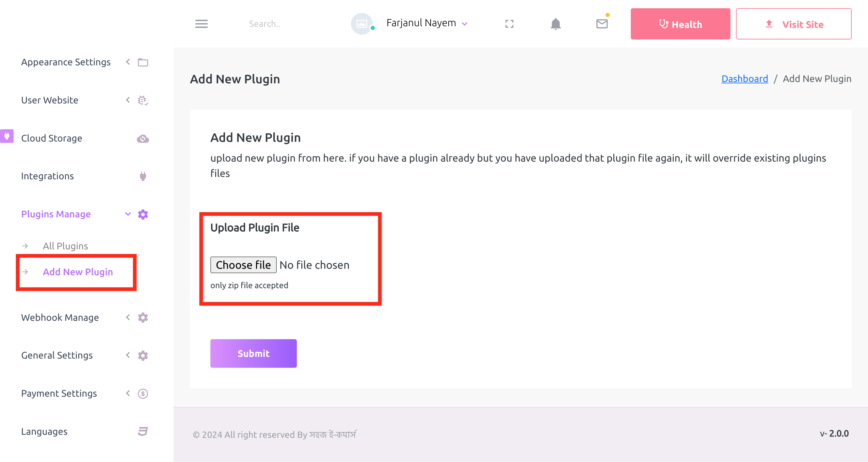Expand Appearance Settings chevron
This screenshot has height=462, width=868.
tap(128, 62)
